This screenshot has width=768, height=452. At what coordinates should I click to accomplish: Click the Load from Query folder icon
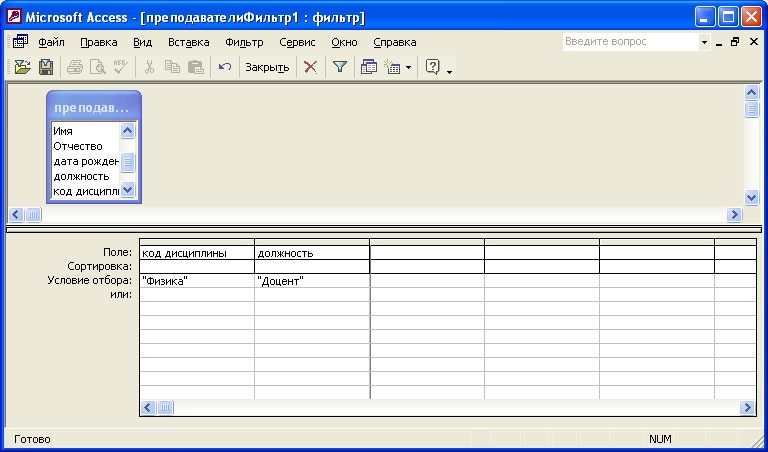(23, 67)
